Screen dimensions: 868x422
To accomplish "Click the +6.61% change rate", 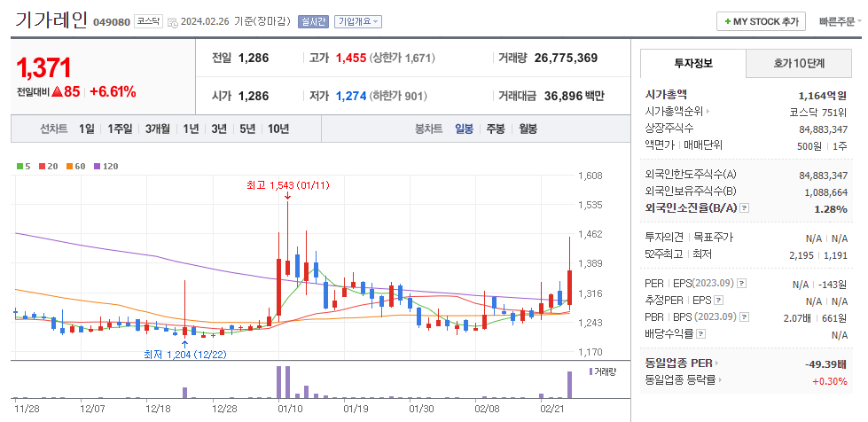I will coord(113,92).
